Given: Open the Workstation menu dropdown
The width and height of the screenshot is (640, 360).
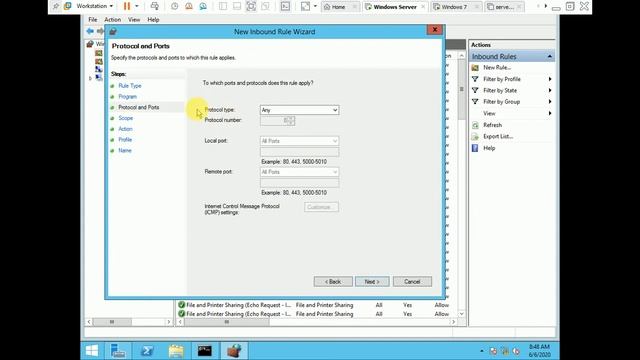Looking at the screenshot, I should coord(95,6).
